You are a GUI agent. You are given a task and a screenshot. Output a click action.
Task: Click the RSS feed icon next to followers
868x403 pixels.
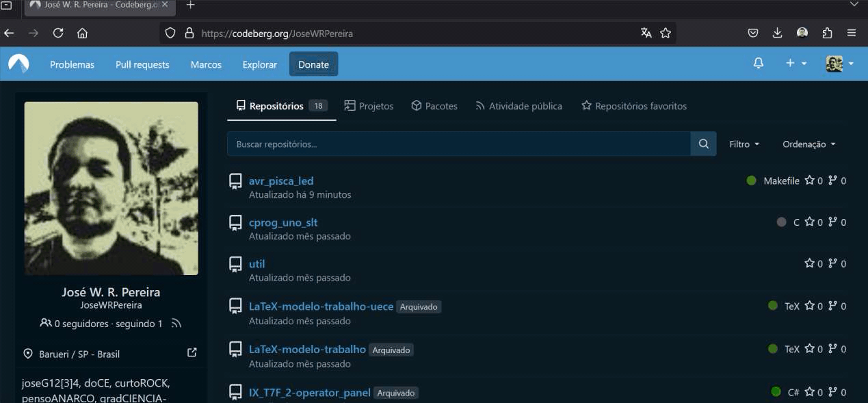click(176, 323)
